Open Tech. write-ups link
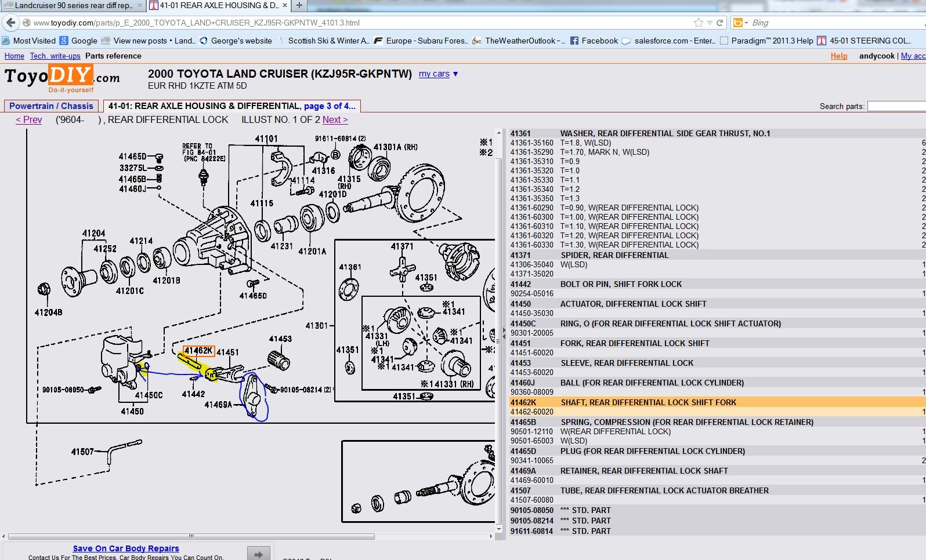Screen dimensions: 926x560 click(x=55, y=56)
